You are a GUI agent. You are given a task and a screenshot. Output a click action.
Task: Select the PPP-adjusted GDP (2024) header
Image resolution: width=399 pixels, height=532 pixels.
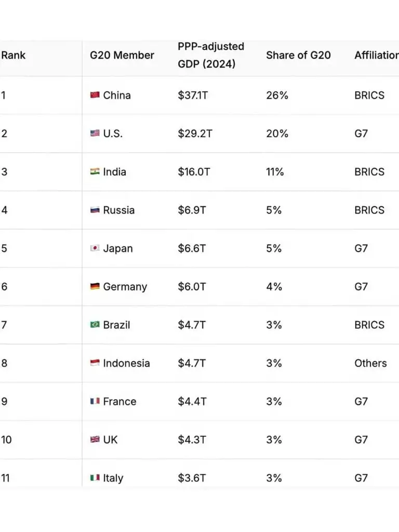pyautogui.click(x=211, y=55)
